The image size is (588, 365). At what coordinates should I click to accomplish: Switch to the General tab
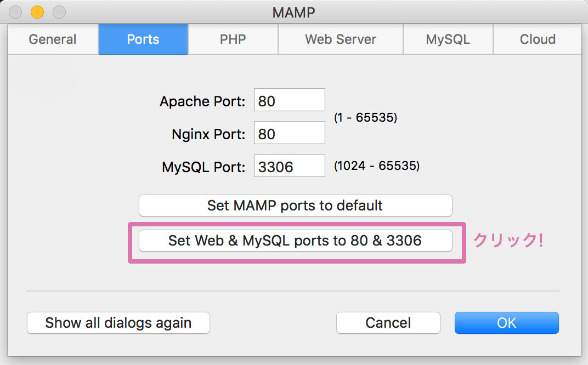pos(53,39)
